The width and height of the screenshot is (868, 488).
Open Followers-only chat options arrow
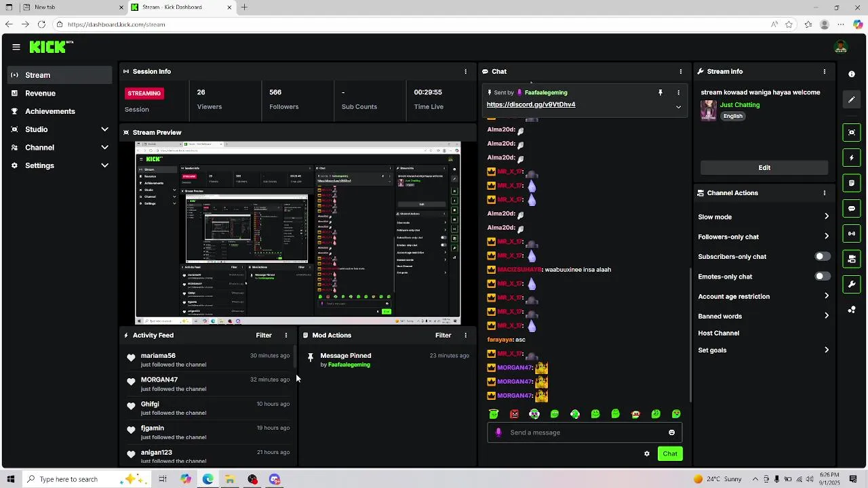pyautogui.click(x=826, y=237)
